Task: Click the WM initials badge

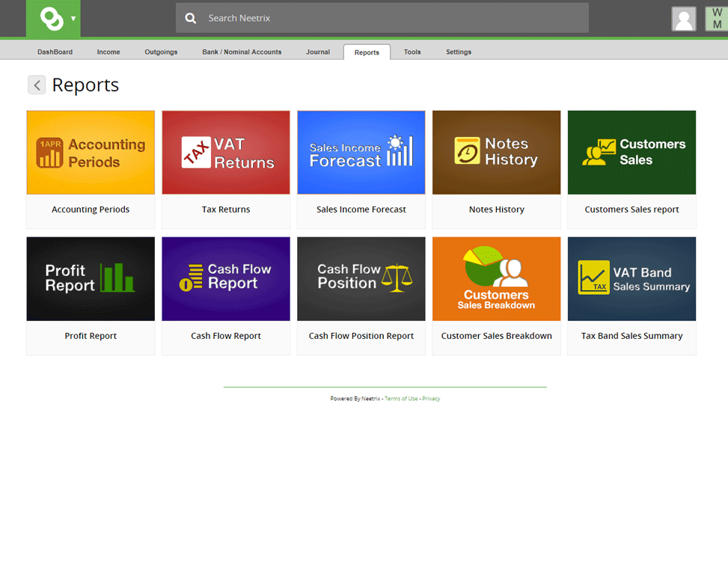Action: (x=716, y=19)
